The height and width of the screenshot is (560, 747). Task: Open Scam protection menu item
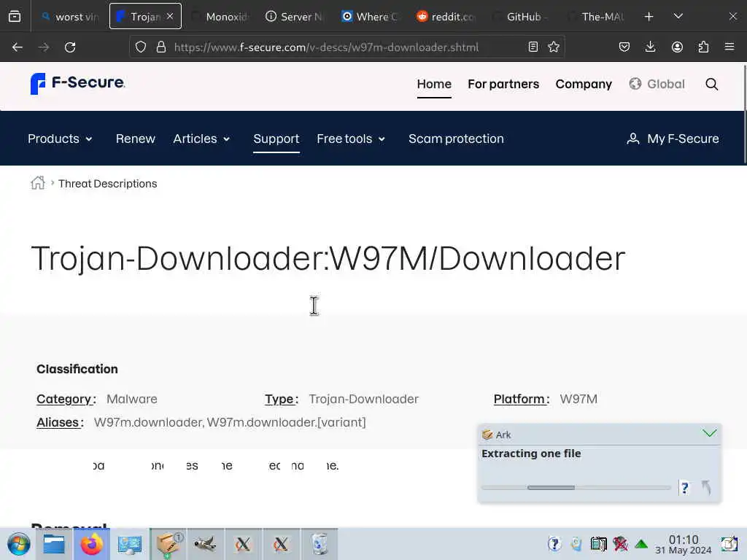tap(456, 139)
